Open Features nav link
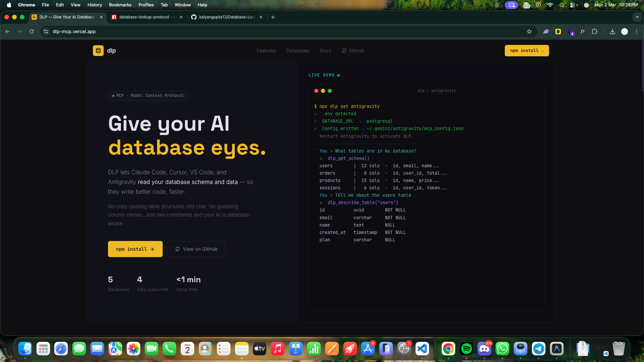This screenshot has width=644, height=362. click(x=266, y=51)
